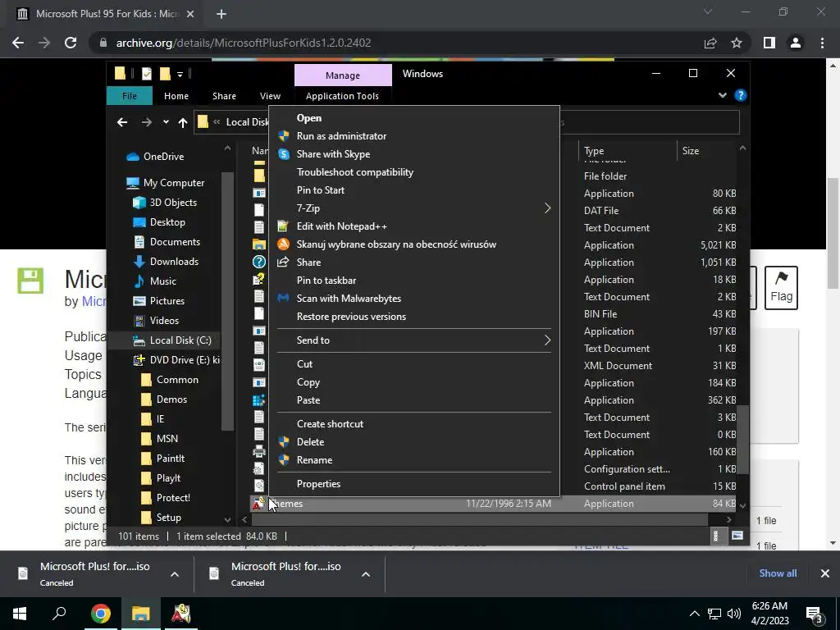
Task: Open Chrome side panel icon
Action: 769,43
